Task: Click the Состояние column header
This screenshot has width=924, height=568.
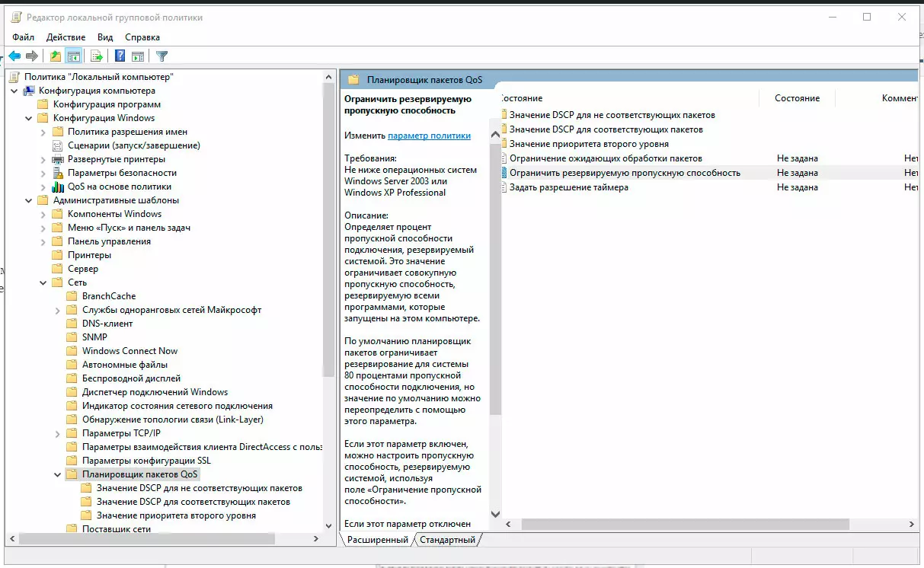Action: pos(797,98)
